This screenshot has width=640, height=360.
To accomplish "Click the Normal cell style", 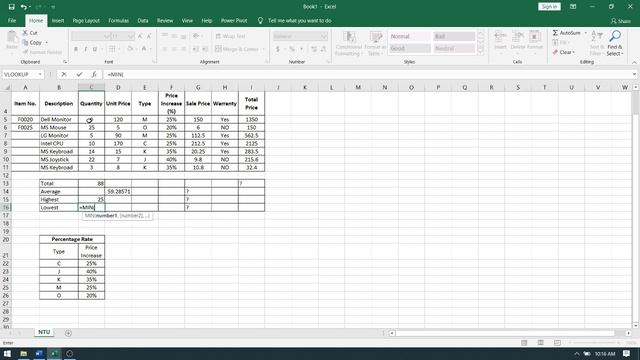I will (409, 36).
